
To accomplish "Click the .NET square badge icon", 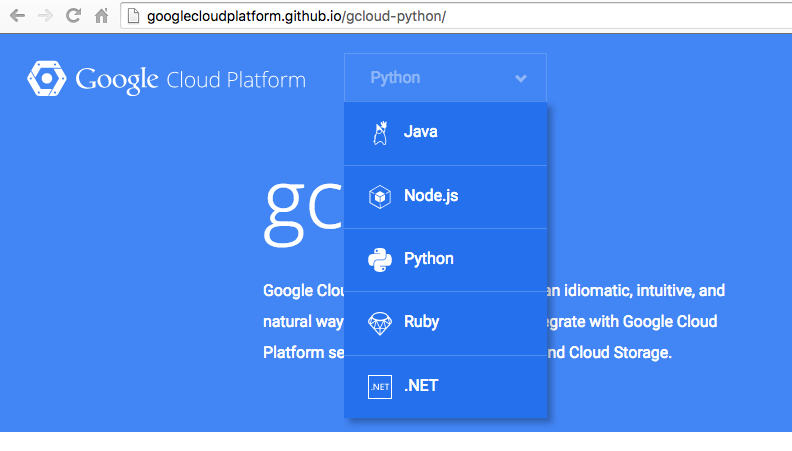I will pos(380,387).
